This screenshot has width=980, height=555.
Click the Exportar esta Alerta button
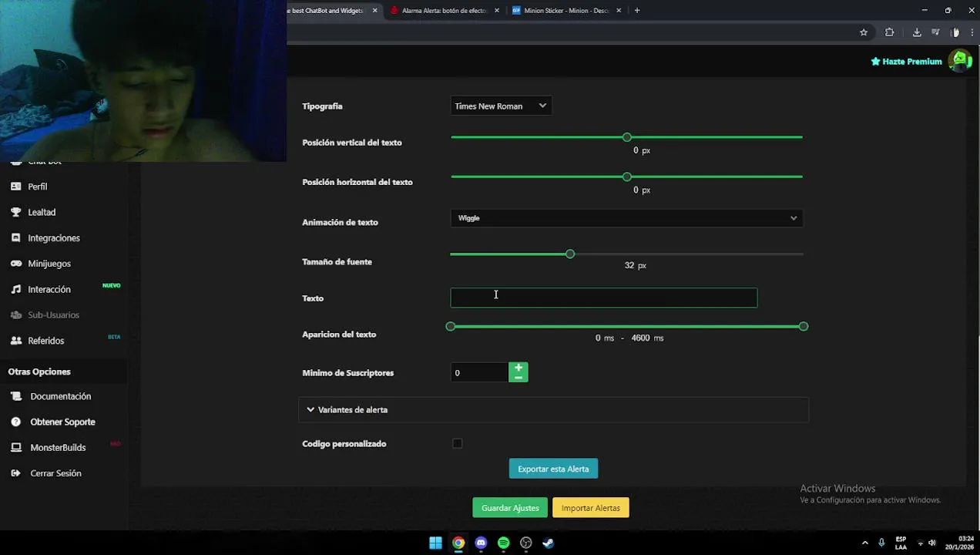pos(553,469)
